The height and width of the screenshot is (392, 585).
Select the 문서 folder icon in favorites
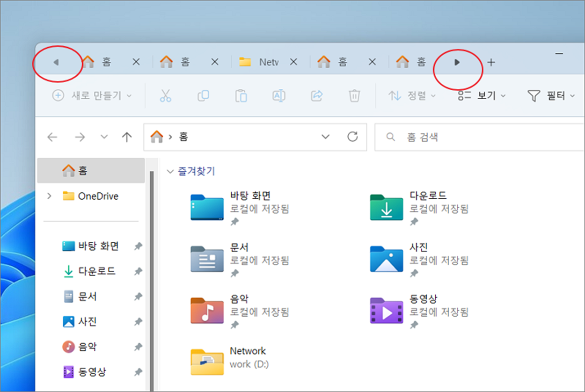207,258
